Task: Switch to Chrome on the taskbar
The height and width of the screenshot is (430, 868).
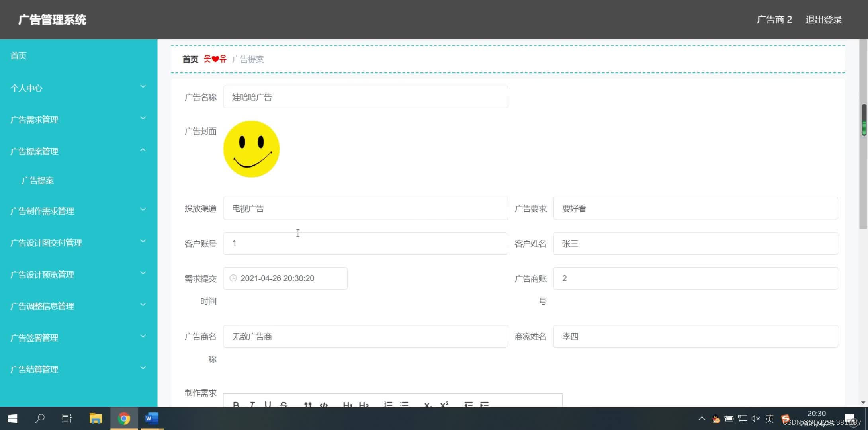Action: point(124,418)
